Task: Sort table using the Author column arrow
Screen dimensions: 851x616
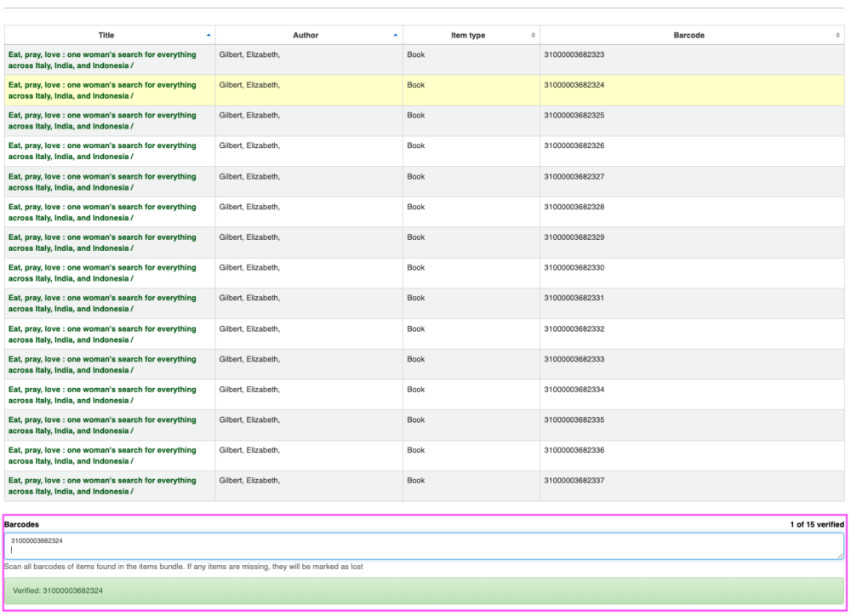Action: tap(395, 35)
